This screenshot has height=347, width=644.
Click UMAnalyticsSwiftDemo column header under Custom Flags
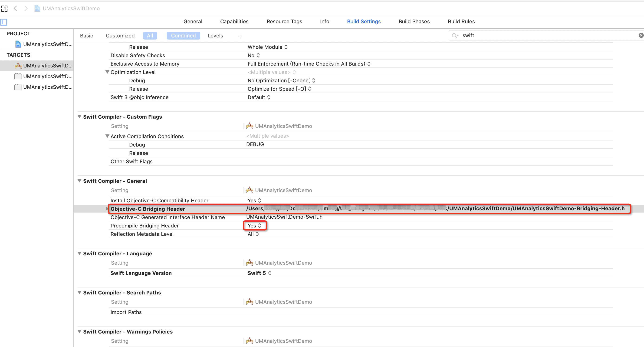coord(279,126)
